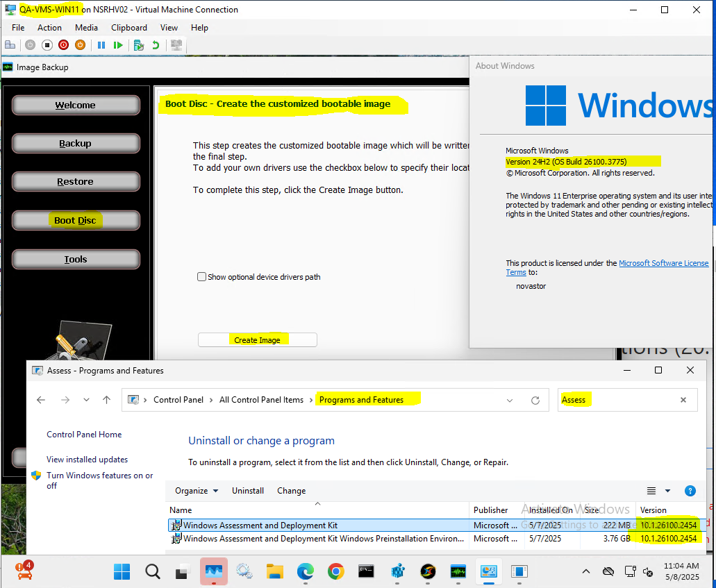Click Uninstall in the programs toolbar

[x=248, y=491]
